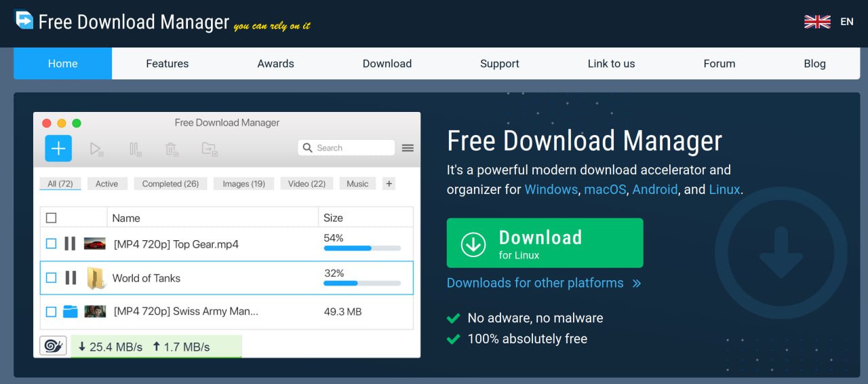This screenshot has width=868, height=384.
Task: Pause the Top Gear.mp4 download
Action: pyautogui.click(x=70, y=244)
